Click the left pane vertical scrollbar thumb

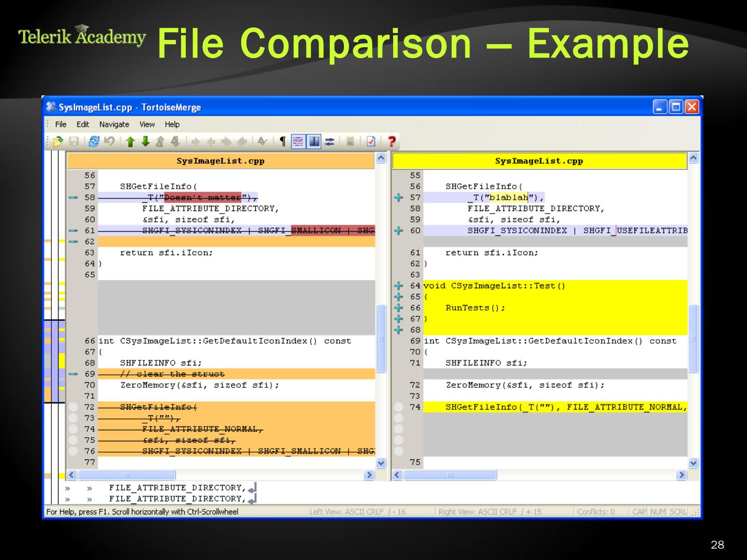pos(381,339)
